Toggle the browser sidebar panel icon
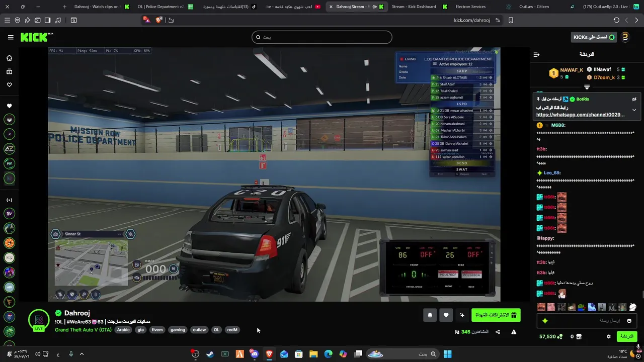This screenshot has width=644, height=362. (47, 20)
